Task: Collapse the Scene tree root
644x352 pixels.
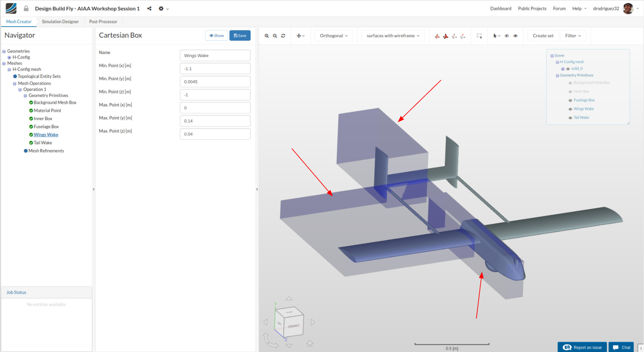Action: coord(552,56)
